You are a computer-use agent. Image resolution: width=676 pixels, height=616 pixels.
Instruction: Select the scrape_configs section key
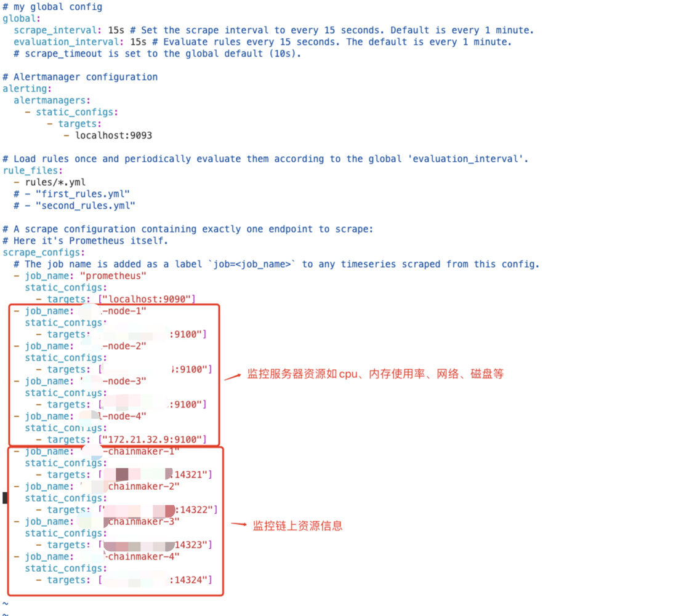coord(44,252)
